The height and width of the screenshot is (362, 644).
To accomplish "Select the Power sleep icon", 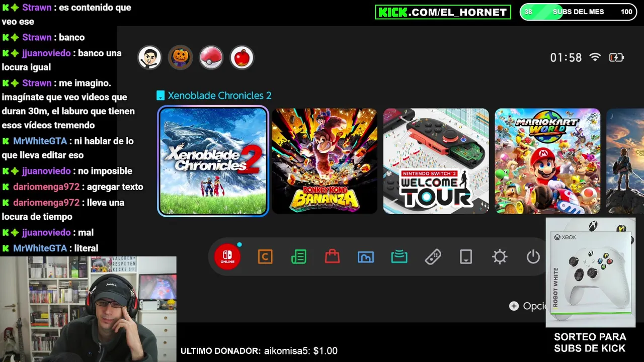I will [x=533, y=257].
